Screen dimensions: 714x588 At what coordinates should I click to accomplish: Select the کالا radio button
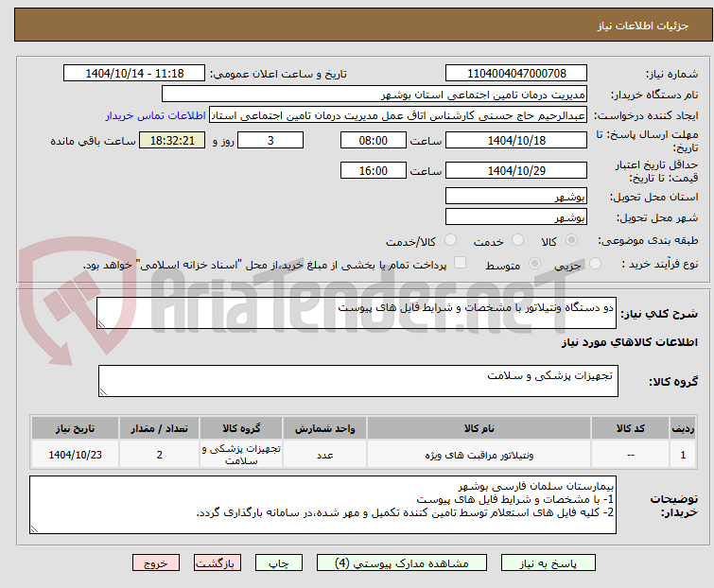point(571,240)
